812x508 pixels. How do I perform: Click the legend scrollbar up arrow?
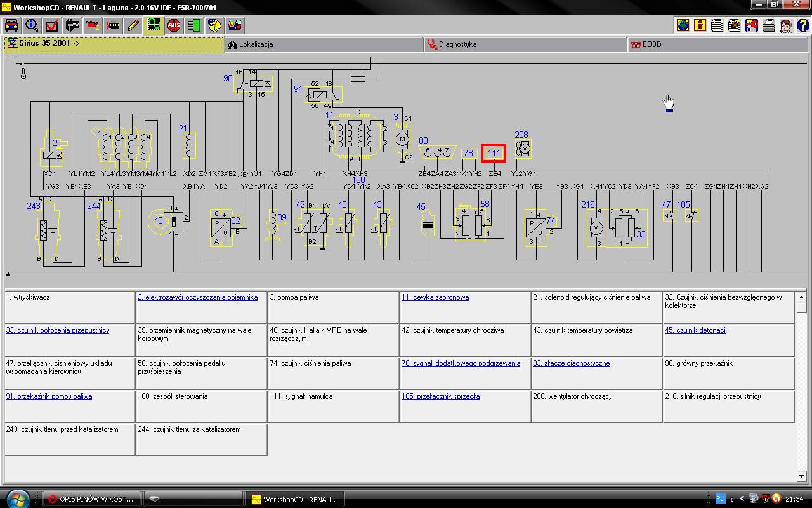click(802, 297)
